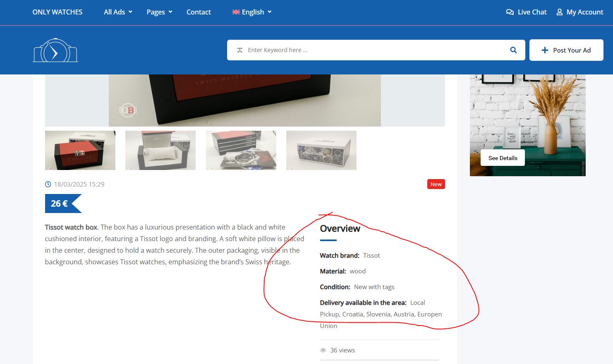Click the Post Your Ad button
Screen dimensions: 613x364
(x=566, y=50)
